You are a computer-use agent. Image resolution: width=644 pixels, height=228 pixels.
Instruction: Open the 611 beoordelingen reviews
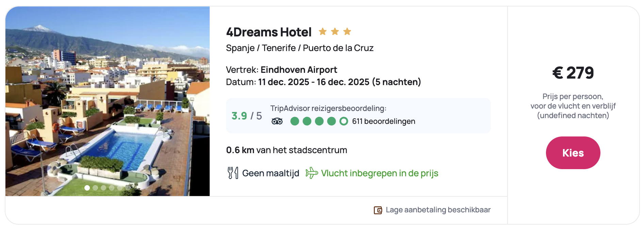click(384, 121)
